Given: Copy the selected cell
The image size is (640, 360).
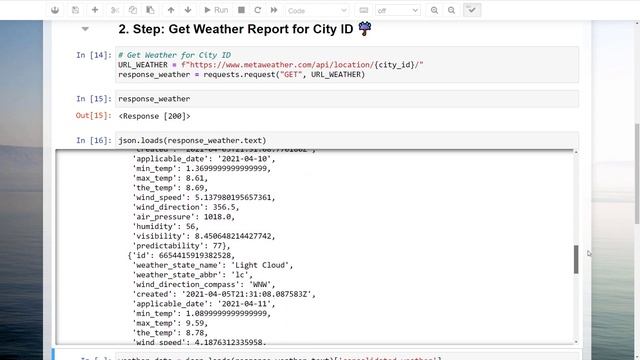Looking at the screenshot, I should pos(133,10).
